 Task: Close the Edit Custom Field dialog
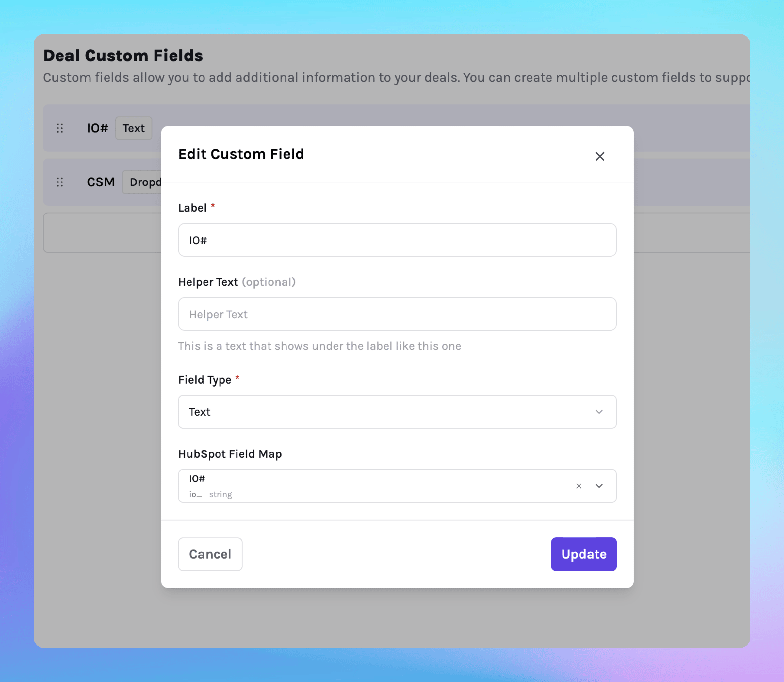(600, 156)
